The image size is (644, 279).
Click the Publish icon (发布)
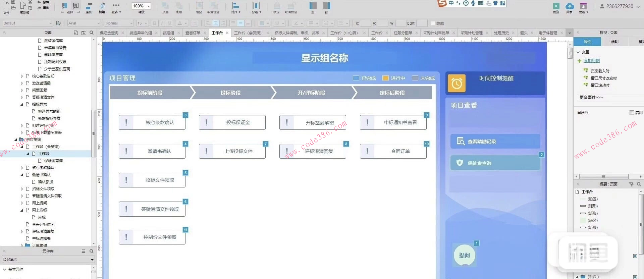(583, 6)
